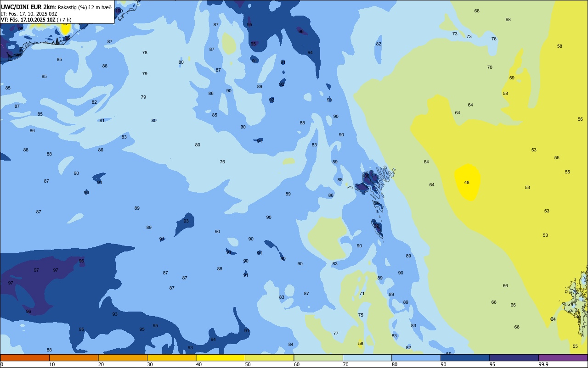This screenshot has height=368, width=588.
Task: Click the 48 value in the yellow minimum
Action: coord(467,182)
